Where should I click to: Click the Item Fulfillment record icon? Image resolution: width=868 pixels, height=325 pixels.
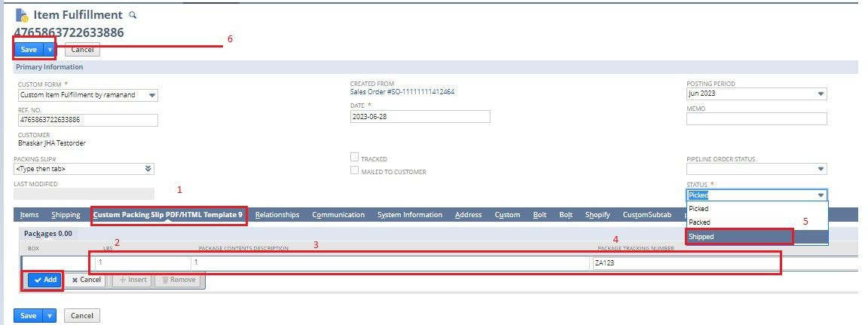click(22, 15)
